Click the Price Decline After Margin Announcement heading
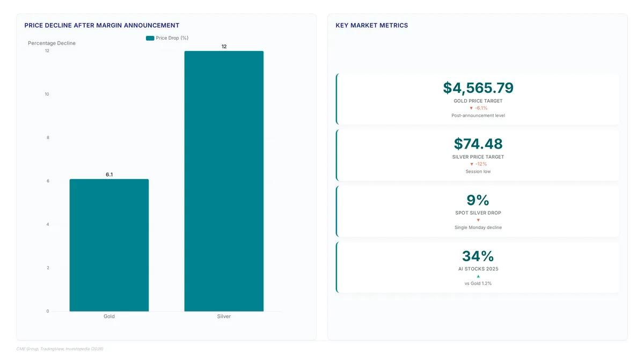This screenshot has width=644, height=362. [x=102, y=25]
